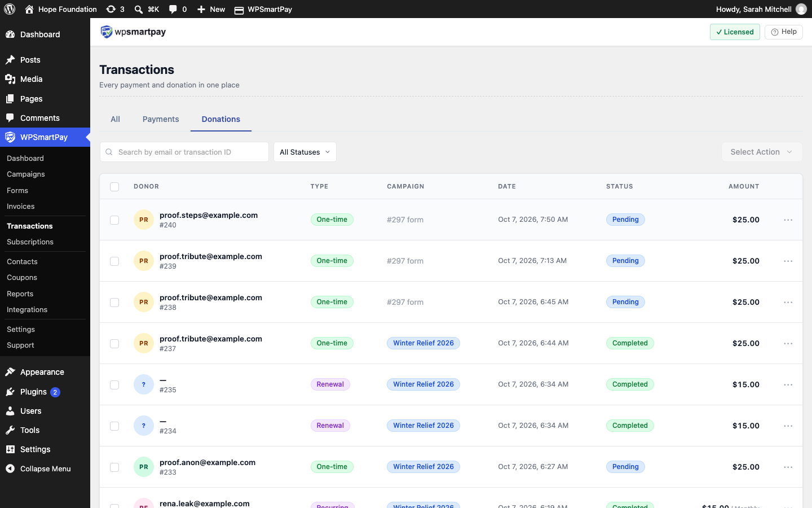Open the ⌘K search icon
Viewport: 812px width, 508px height.
pos(147,9)
